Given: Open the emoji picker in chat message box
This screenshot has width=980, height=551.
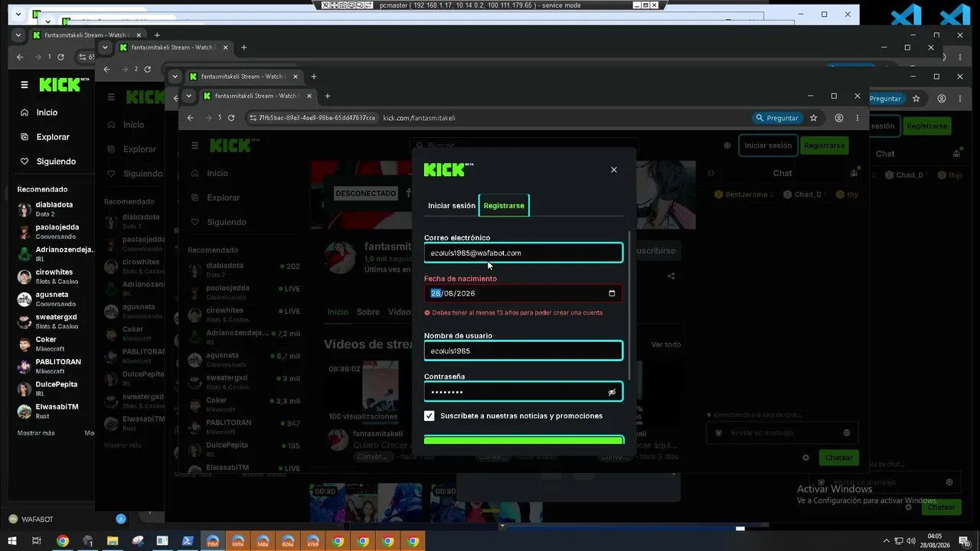Looking at the screenshot, I should (x=846, y=433).
